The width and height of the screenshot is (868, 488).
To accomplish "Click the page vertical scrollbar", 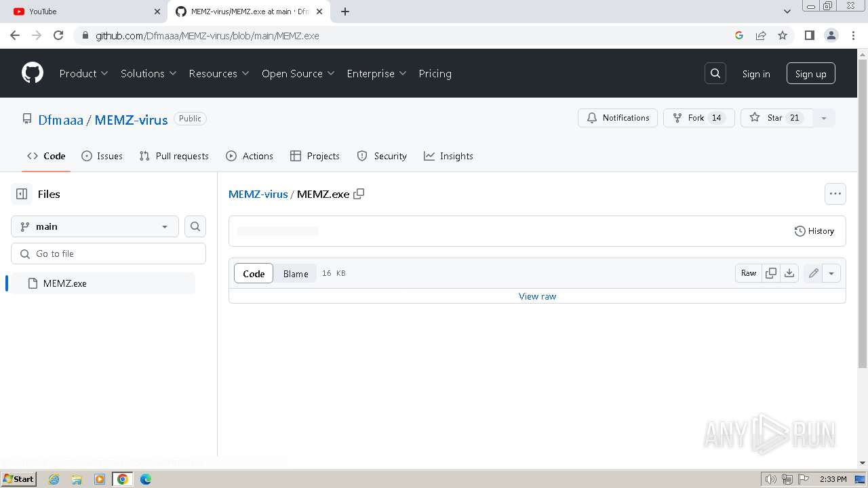I will click(863, 215).
